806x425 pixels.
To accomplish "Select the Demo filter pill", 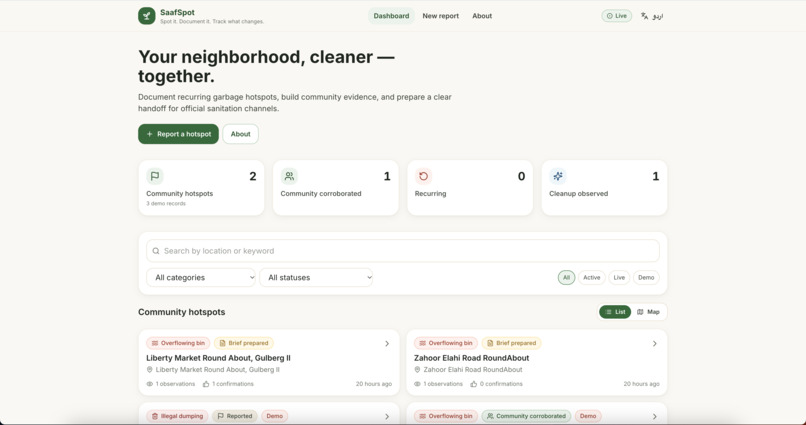I will (x=646, y=278).
